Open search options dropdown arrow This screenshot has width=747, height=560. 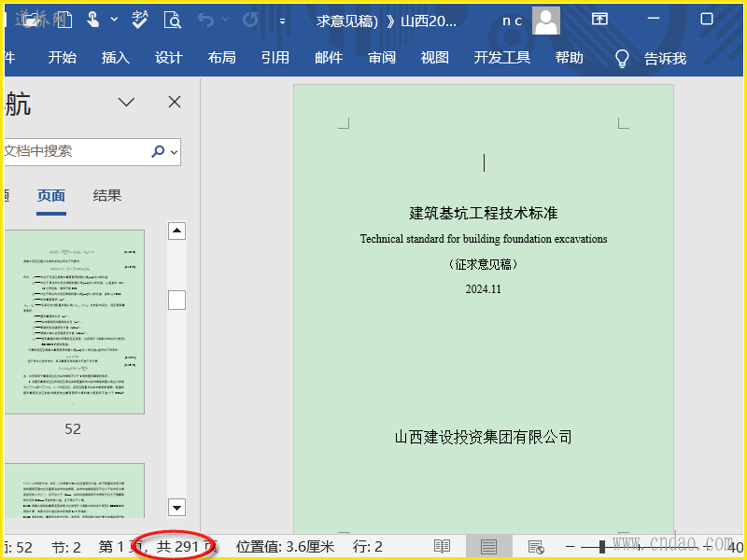[175, 152]
